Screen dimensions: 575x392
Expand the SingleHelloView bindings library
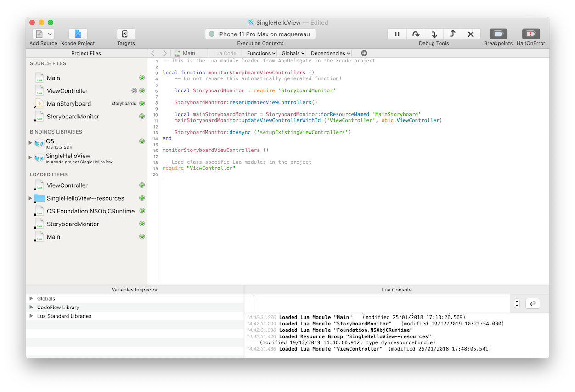pos(30,157)
